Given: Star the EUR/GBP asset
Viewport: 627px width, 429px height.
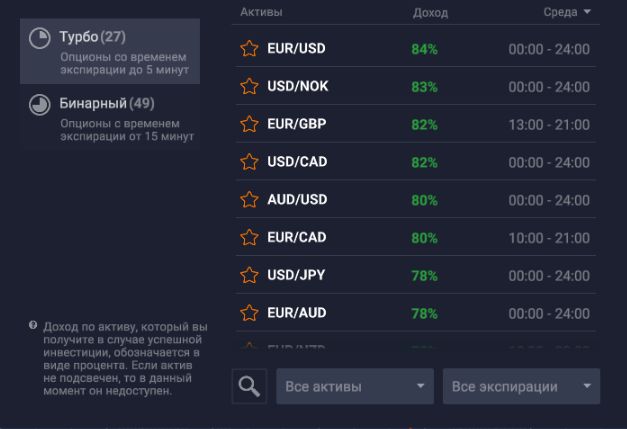Looking at the screenshot, I should [249, 124].
